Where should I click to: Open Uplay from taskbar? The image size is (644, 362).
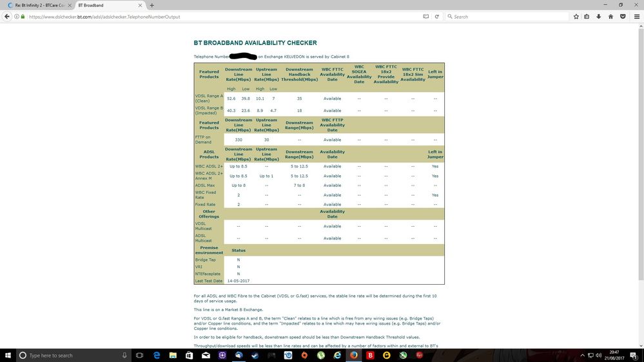(x=288, y=356)
